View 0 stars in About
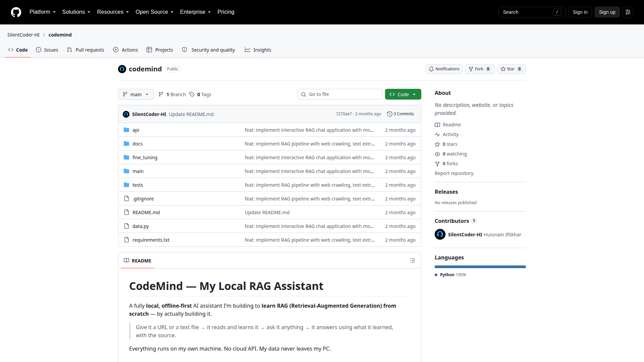Image resolution: width=644 pixels, height=362 pixels. coord(446,144)
